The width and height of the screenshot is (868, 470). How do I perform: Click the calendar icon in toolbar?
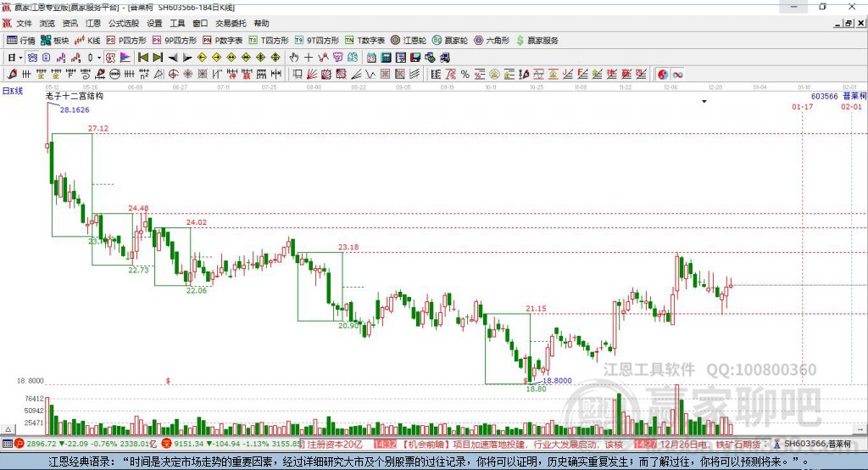coord(371,58)
